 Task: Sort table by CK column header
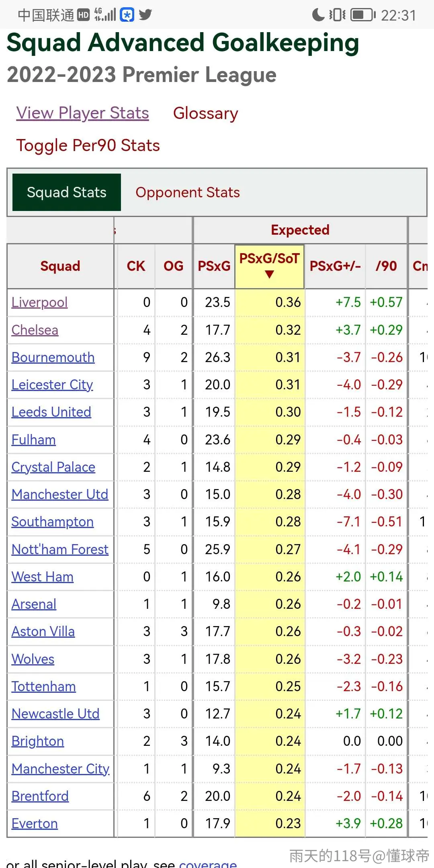point(136,266)
